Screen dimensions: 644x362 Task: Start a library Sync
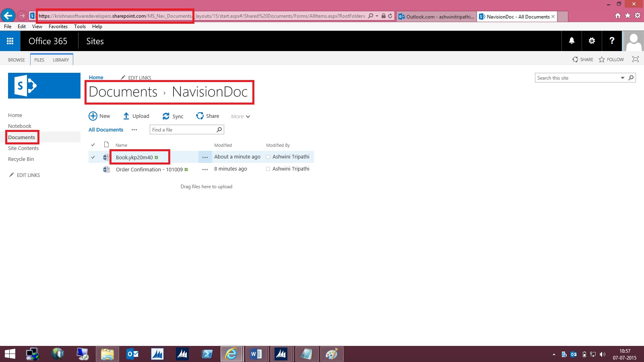166,116
